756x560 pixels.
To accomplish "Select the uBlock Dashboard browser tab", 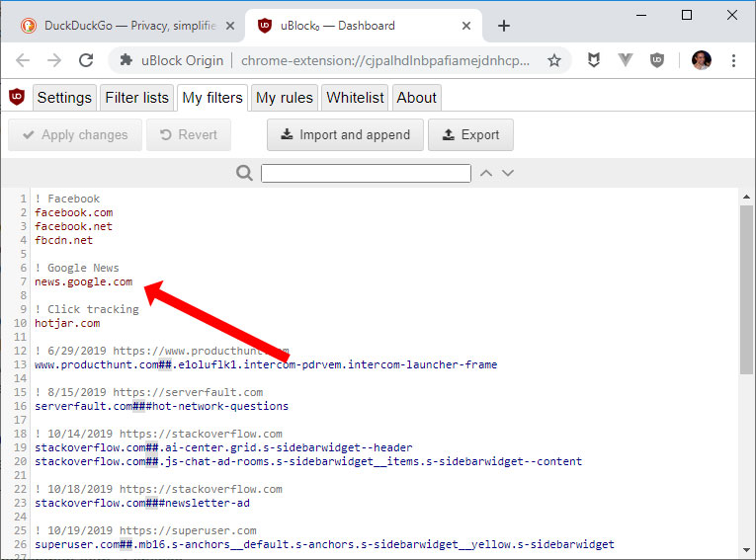I will coord(364,26).
